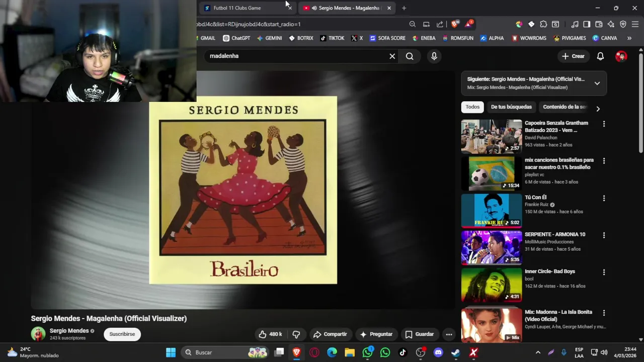This screenshot has width=644, height=362.
Task: Subscribe with the Suscribirse button
Action: 122,334
